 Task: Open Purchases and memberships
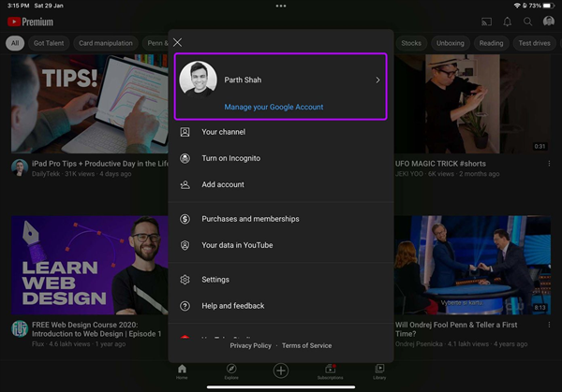click(x=250, y=219)
